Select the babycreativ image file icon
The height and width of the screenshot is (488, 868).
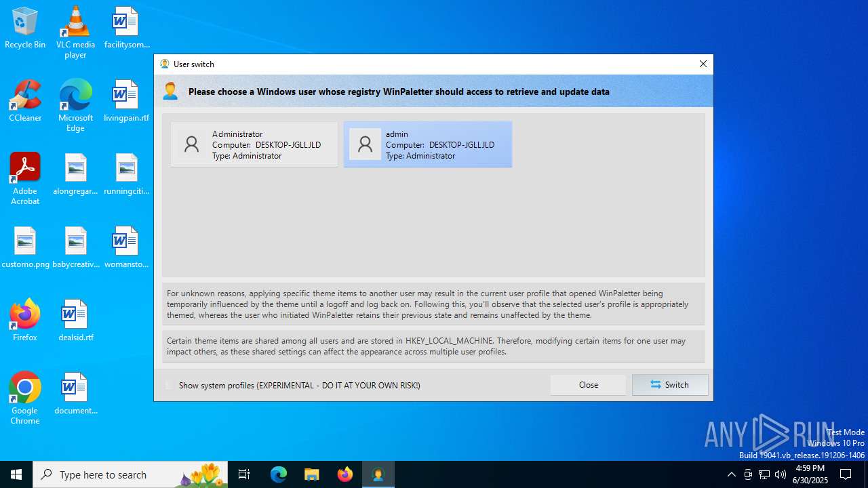point(75,248)
